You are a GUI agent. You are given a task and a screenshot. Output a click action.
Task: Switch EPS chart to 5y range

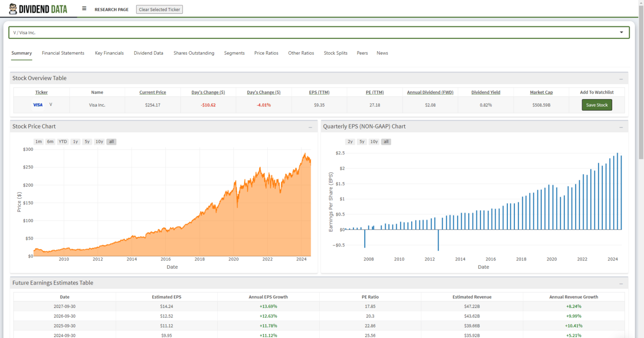pyautogui.click(x=362, y=142)
